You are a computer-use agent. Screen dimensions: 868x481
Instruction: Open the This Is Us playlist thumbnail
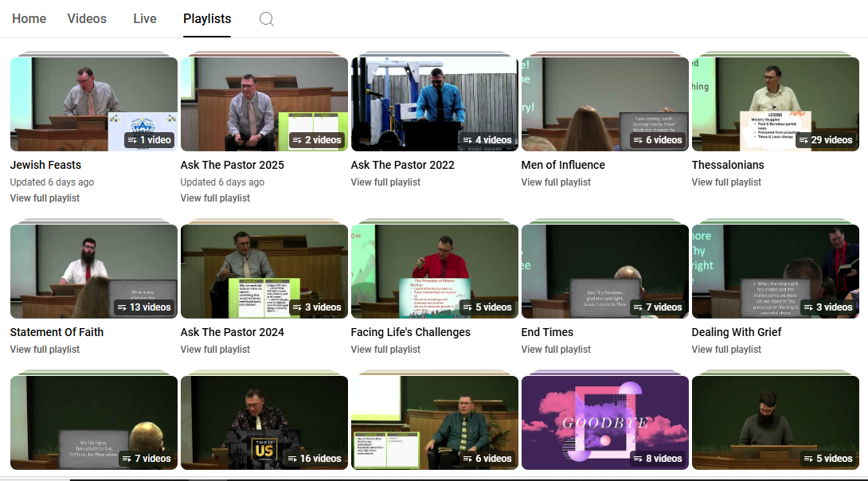pos(264,423)
